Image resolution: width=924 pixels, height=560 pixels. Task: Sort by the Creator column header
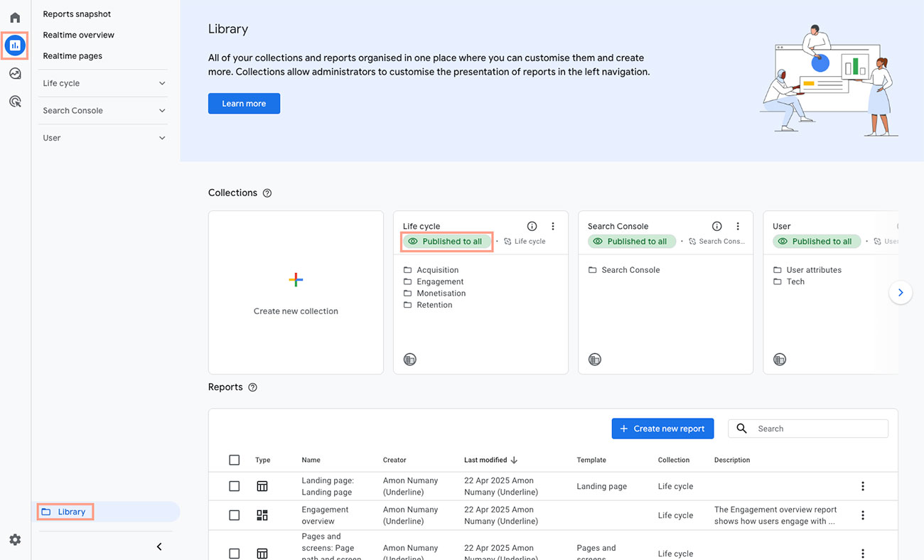tap(394, 460)
